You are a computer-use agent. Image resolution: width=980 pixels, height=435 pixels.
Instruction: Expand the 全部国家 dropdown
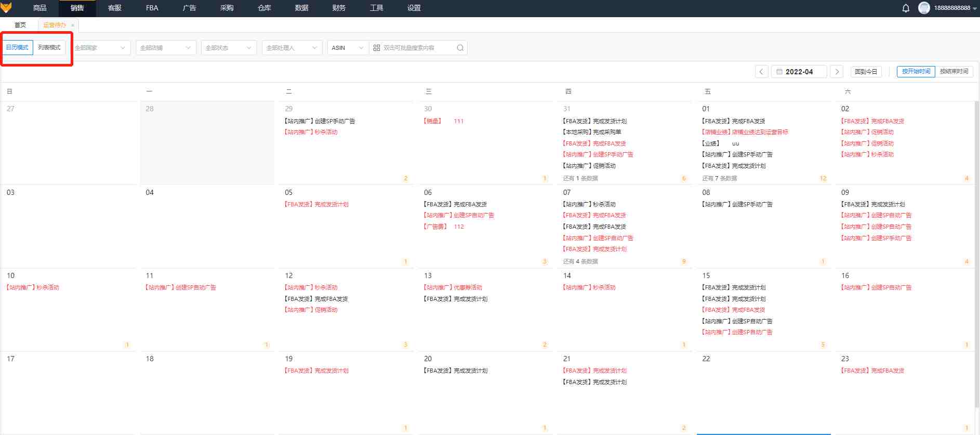click(x=100, y=48)
